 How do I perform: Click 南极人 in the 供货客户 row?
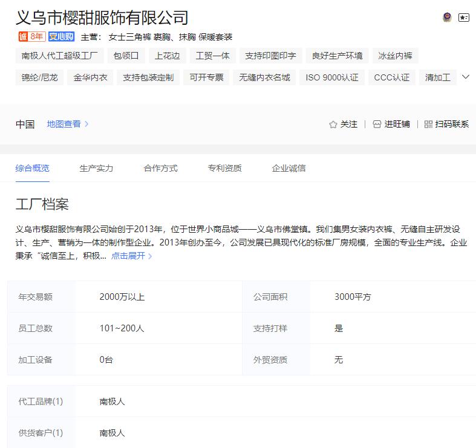click(x=112, y=433)
